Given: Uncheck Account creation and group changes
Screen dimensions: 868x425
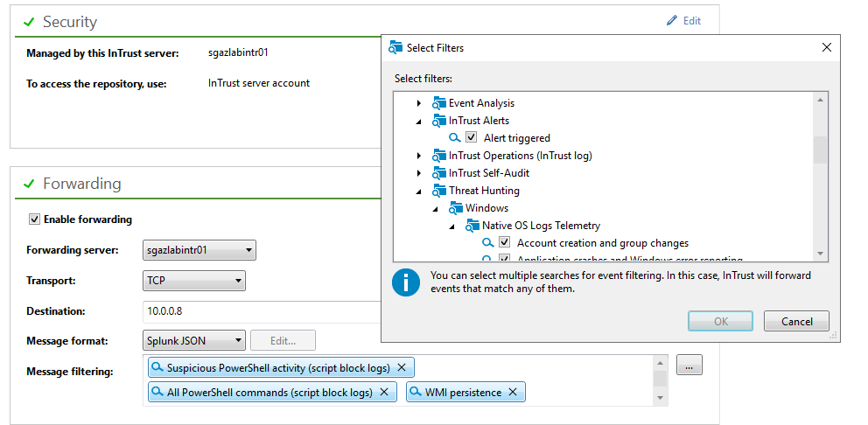Looking at the screenshot, I should pos(504,243).
